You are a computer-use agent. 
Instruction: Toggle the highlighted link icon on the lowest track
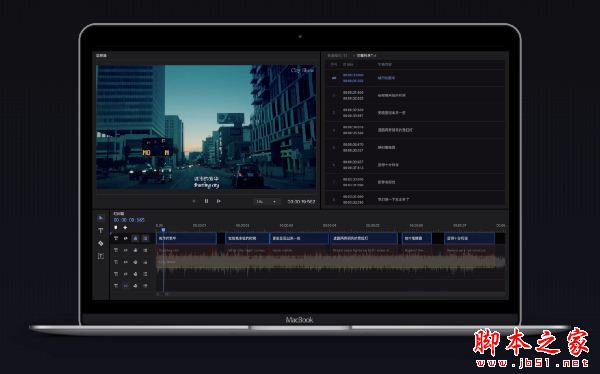point(126,286)
